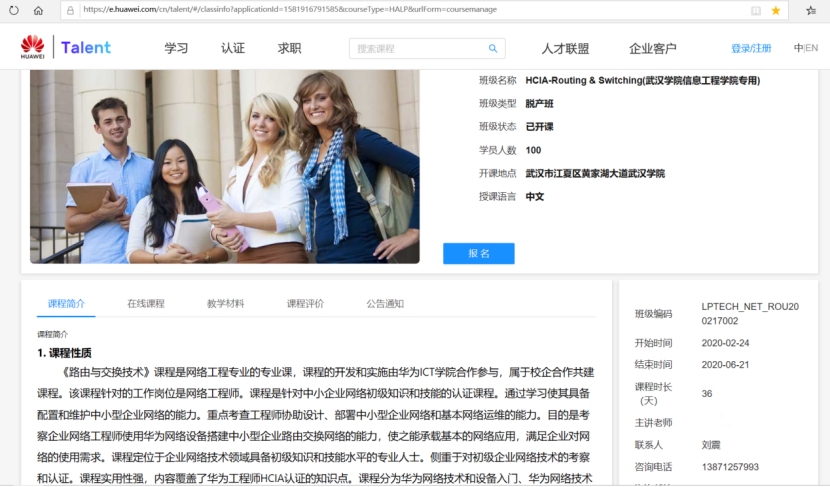Click the students course banner image

click(225, 166)
